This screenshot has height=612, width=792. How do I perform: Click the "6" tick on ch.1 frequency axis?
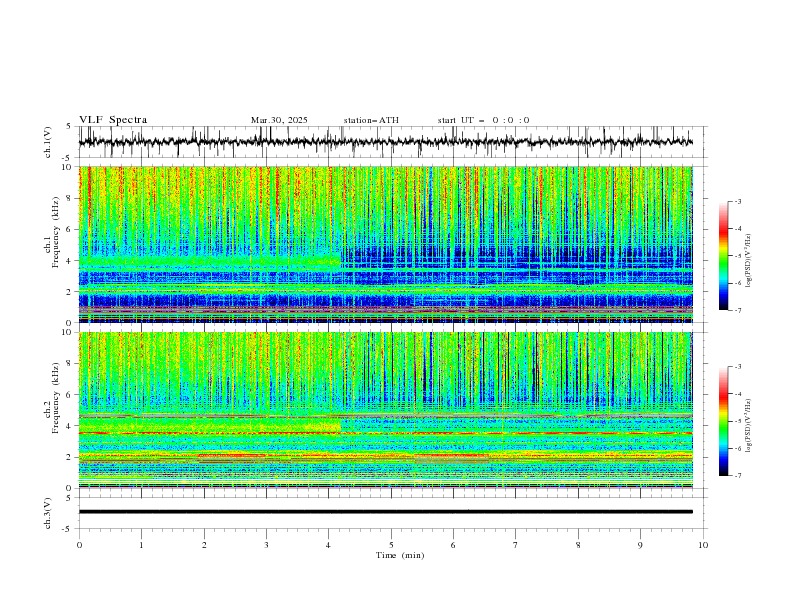70,229
